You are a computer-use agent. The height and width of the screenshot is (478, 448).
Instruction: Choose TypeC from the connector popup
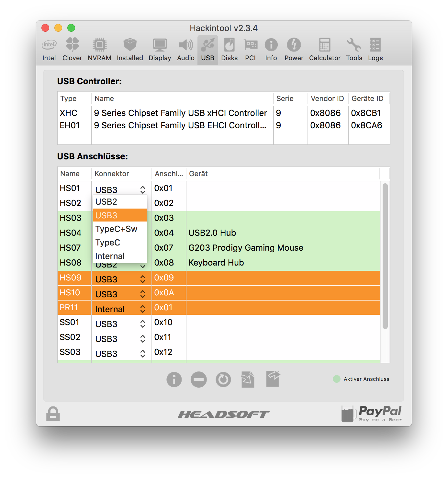coord(120,243)
